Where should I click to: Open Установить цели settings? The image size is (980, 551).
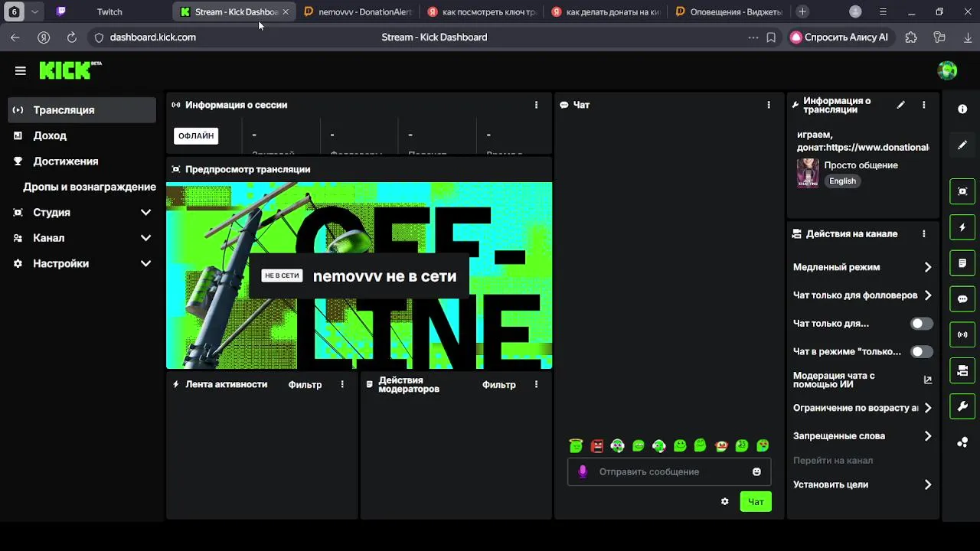coord(863,484)
